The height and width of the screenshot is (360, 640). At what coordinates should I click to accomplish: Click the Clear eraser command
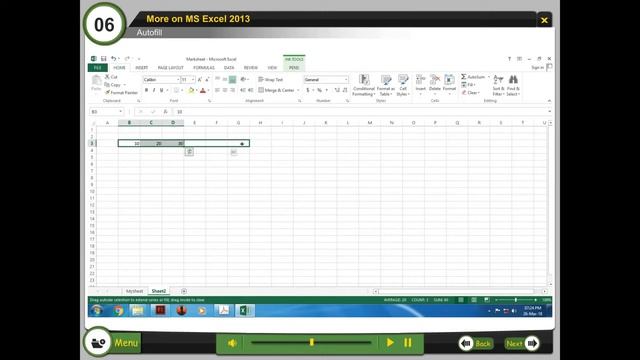pyautogui.click(x=471, y=93)
